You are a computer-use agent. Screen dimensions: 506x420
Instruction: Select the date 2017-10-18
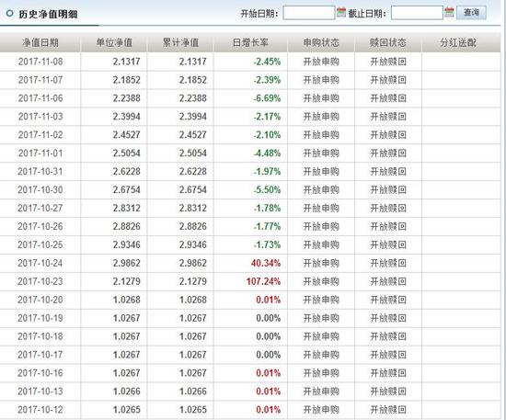[40, 336]
